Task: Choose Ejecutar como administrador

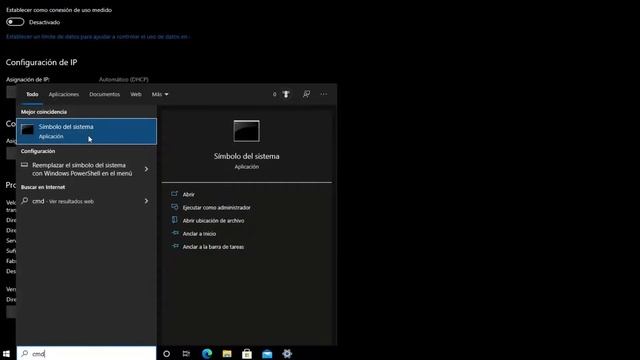Action: pos(217,207)
